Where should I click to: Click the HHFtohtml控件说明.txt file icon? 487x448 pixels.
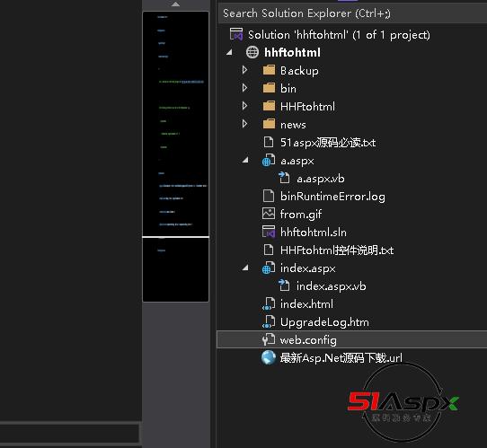pos(269,250)
